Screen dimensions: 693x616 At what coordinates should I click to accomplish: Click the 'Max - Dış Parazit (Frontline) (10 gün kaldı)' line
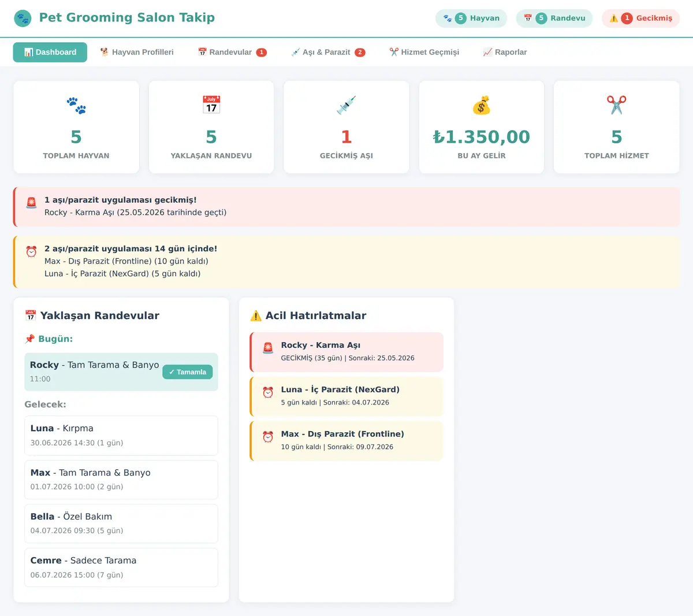[126, 261]
